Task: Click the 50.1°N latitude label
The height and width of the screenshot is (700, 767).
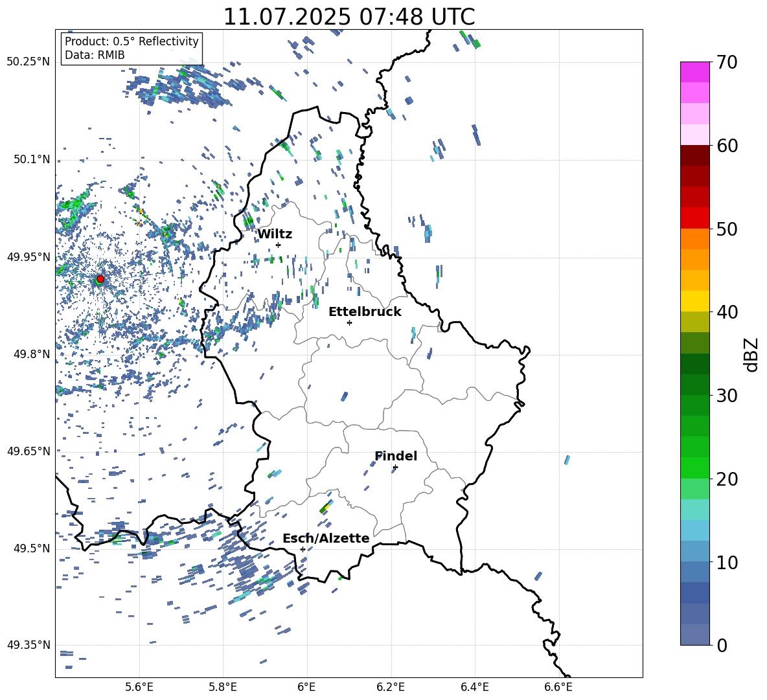Action: (31, 160)
